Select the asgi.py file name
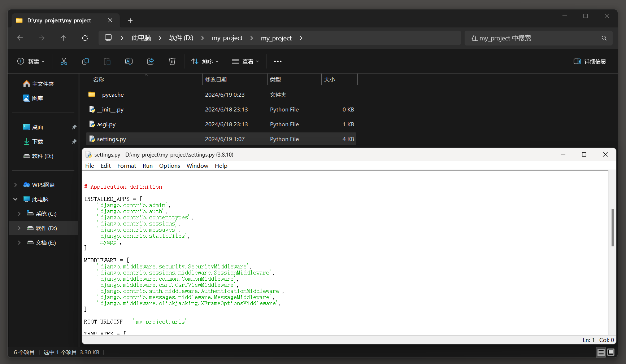Viewport: 626px width, 364px height. (x=106, y=124)
